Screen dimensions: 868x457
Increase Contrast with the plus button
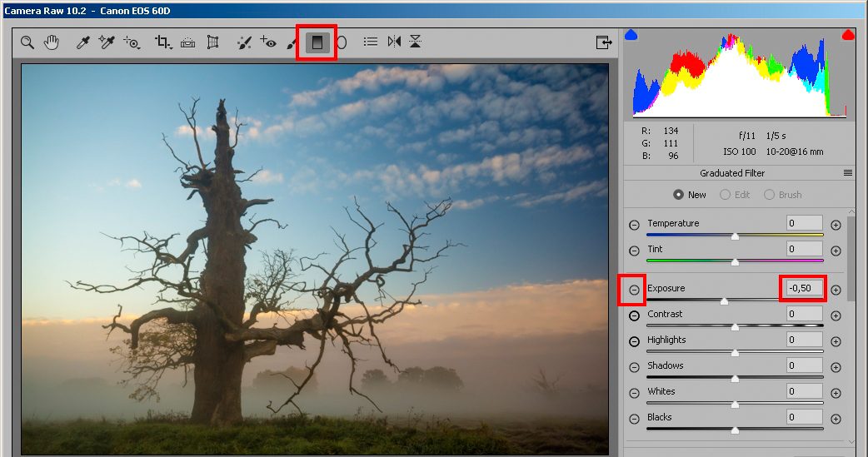pyautogui.click(x=836, y=315)
